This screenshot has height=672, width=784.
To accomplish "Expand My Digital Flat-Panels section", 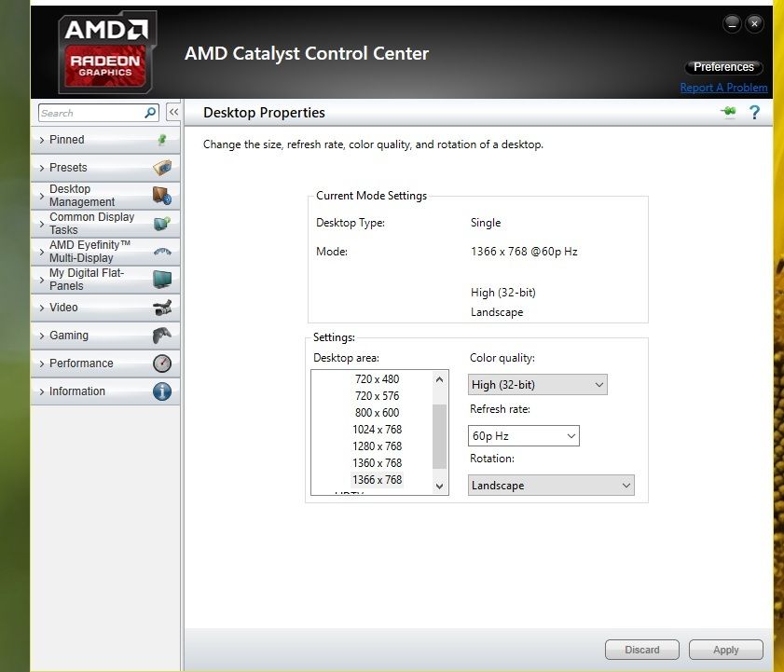I will point(105,280).
